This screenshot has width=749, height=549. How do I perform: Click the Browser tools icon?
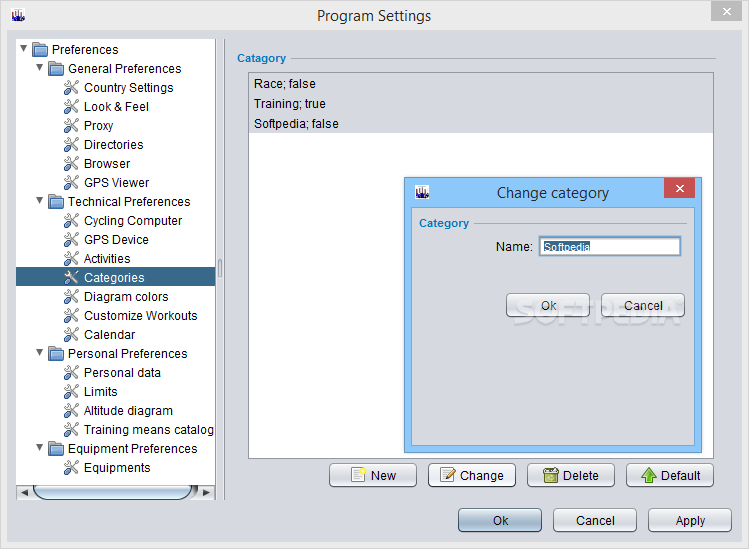[x=71, y=163]
